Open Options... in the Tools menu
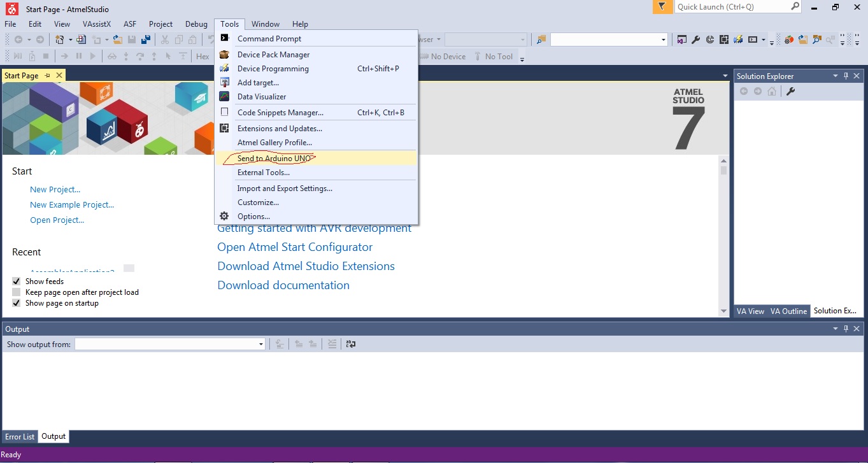The height and width of the screenshot is (463, 868). tap(317, 217)
